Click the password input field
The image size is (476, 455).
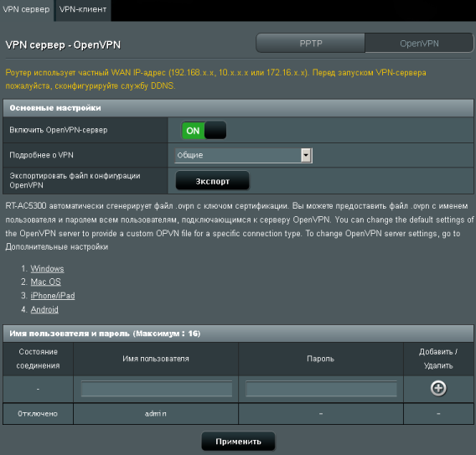click(x=321, y=389)
